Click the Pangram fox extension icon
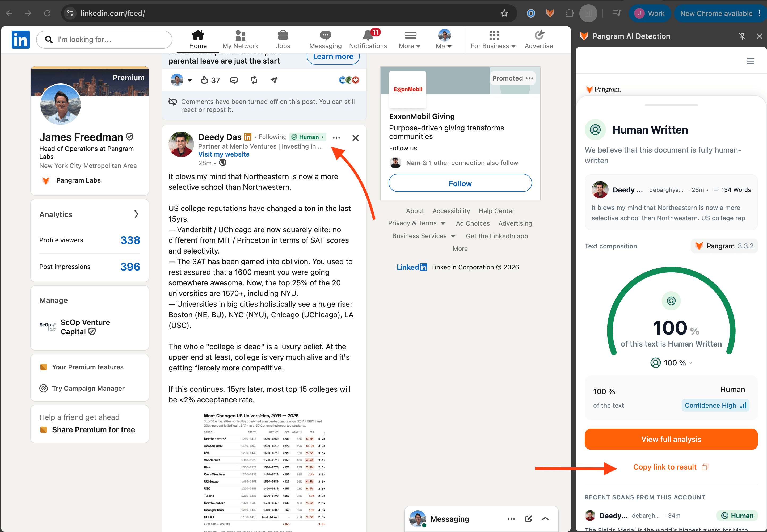The height and width of the screenshot is (532, 767). [x=550, y=13]
